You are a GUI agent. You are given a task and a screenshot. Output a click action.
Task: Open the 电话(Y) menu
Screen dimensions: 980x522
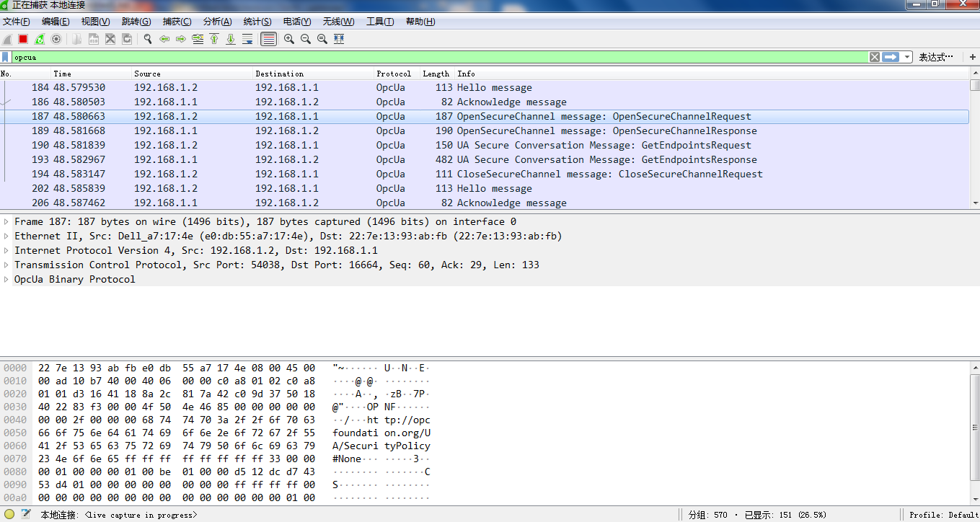pos(297,22)
